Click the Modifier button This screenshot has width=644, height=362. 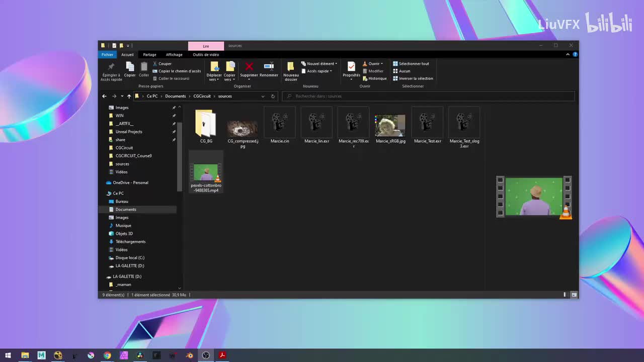[373, 71]
